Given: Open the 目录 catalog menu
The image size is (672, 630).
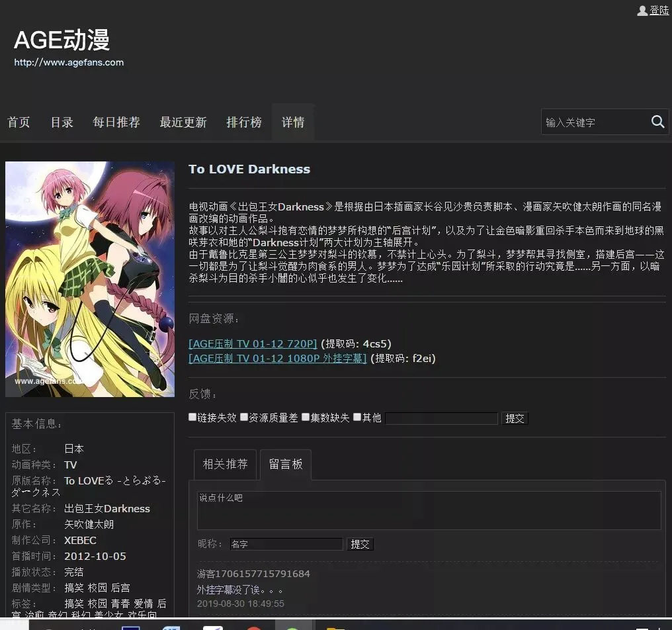Looking at the screenshot, I should 62,122.
